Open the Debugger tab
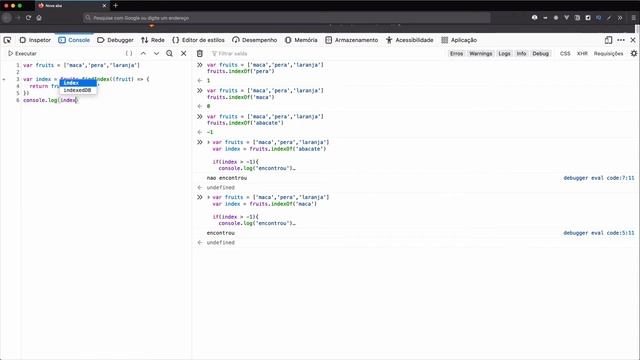 116,40
